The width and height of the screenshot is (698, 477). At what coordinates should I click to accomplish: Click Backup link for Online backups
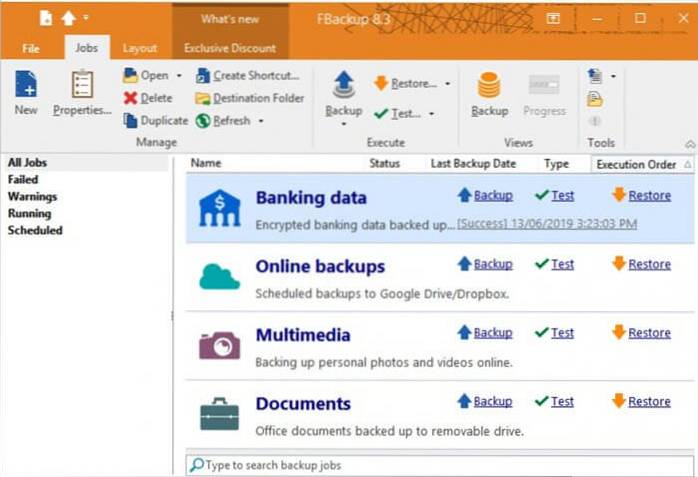pos(493,264)
